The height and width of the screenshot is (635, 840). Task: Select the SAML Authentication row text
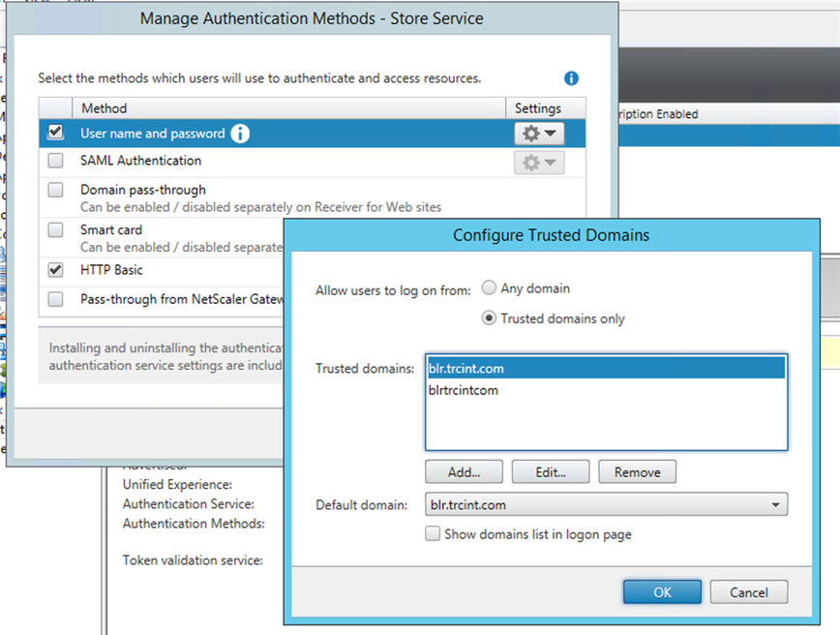coord(141,161)
